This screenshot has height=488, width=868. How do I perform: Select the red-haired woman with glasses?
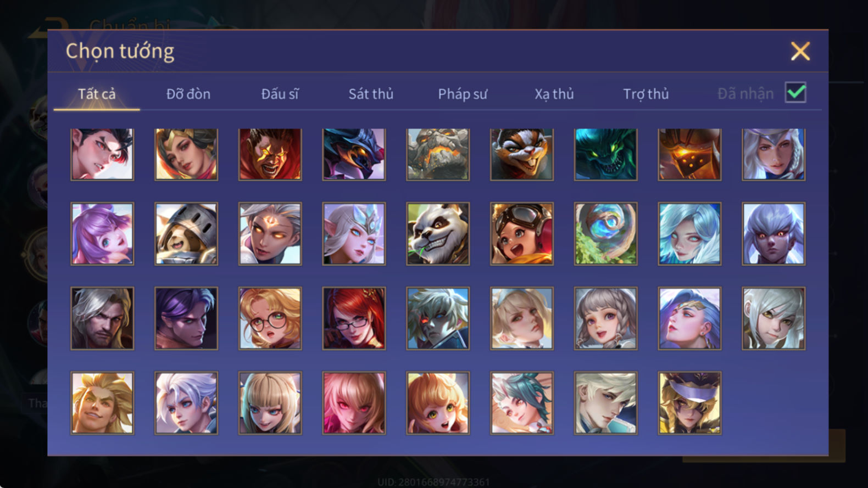click(354, 318)
